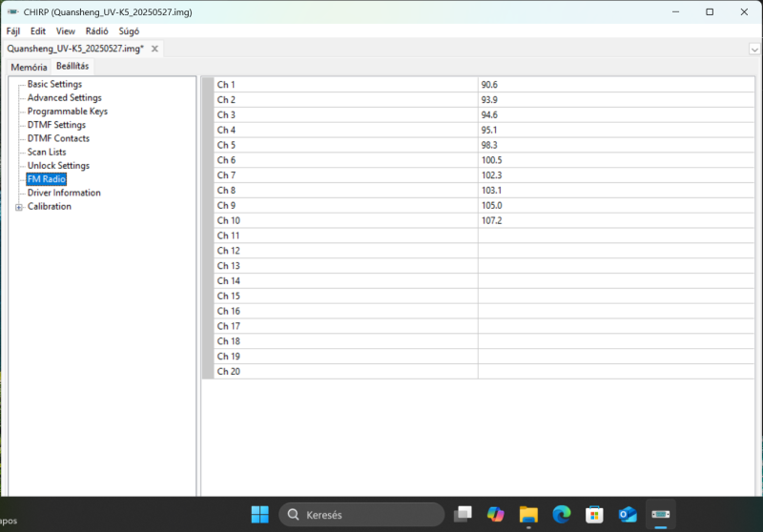Select the 'Ch 19' row label
The height and width of the screenshot is (532, 763).
click(x=229, y=356)
